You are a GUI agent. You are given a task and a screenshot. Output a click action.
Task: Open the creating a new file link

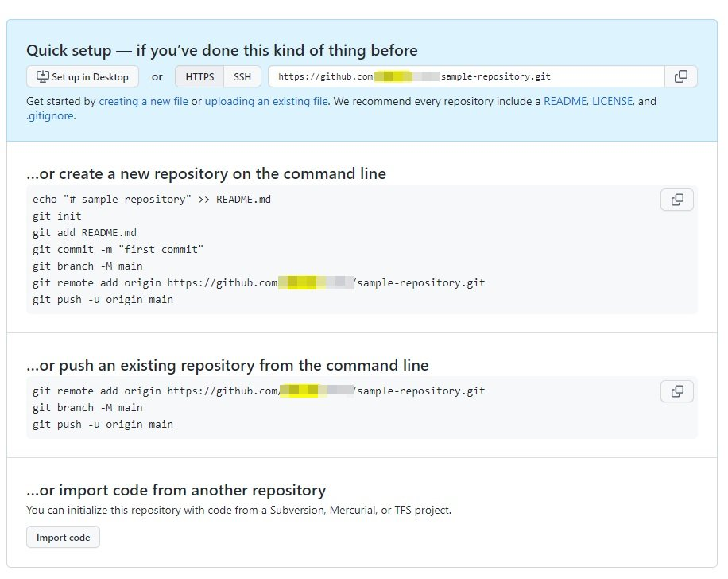pos(143,102)
